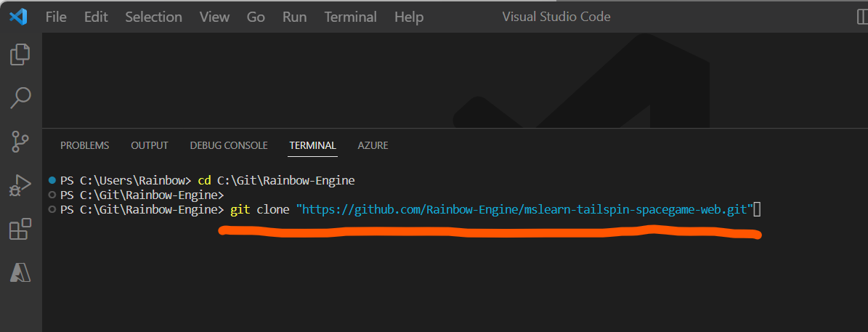Toggle the layout icon in title bar

[862, 17]
